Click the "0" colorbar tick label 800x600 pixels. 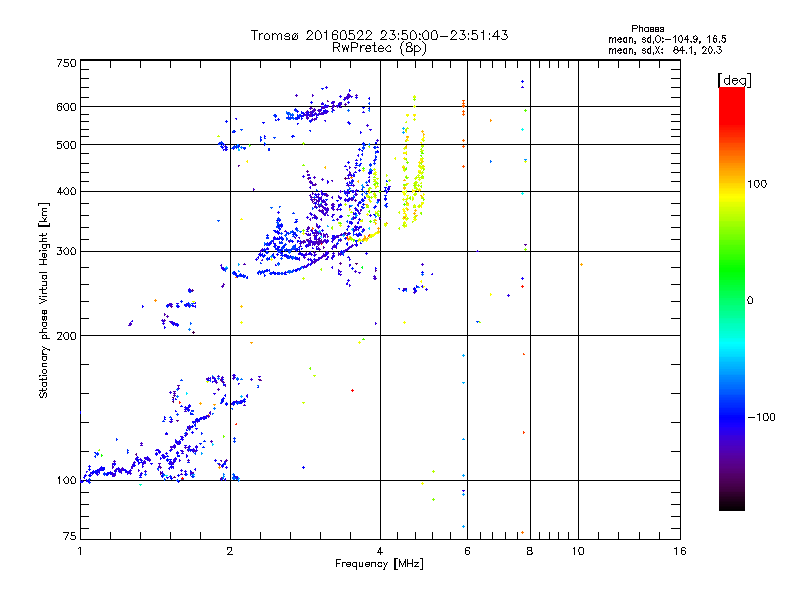[x=750, y=301]
